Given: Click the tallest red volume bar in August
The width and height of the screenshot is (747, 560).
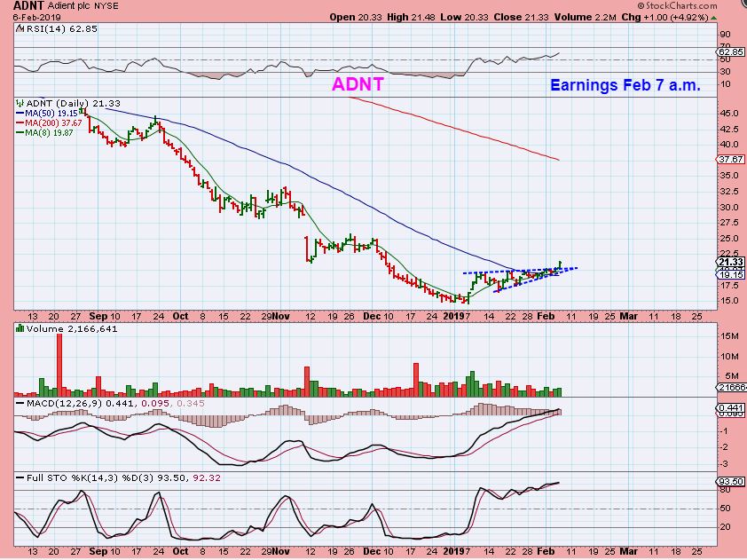Looking at the screenshot, I should [x=59, y=365].
